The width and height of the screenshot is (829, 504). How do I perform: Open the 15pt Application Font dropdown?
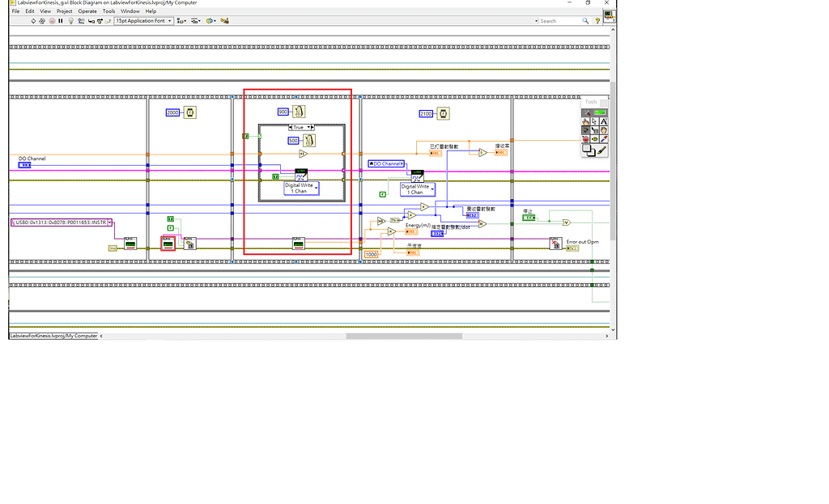tap(169, 21)
